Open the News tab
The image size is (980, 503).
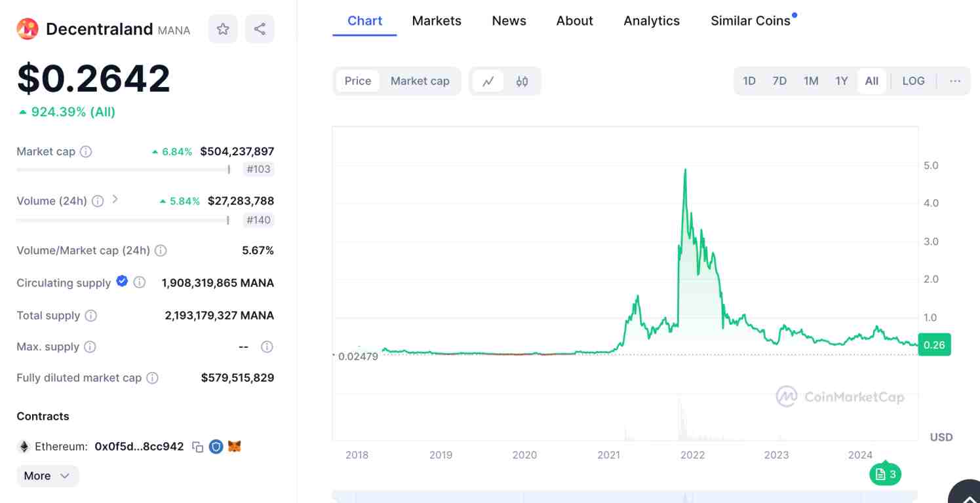[x=509, y=21]
